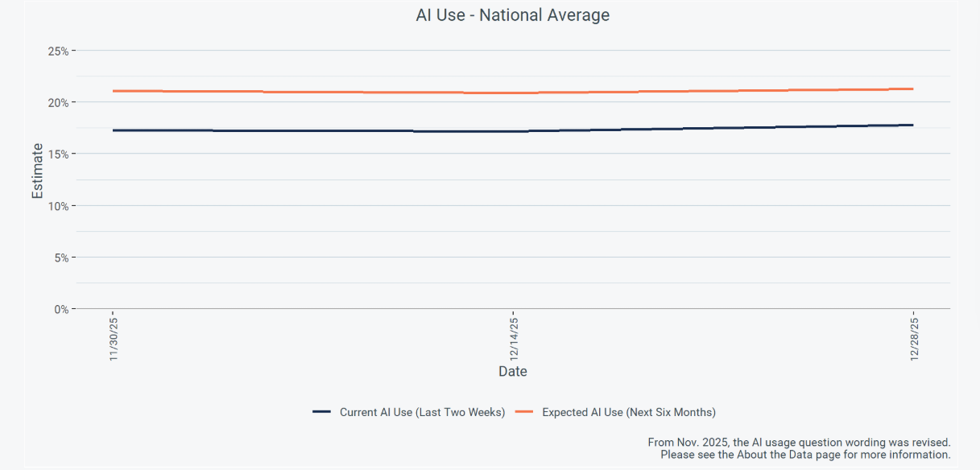Click the 15% y-axis tick label

click(58, 154)
